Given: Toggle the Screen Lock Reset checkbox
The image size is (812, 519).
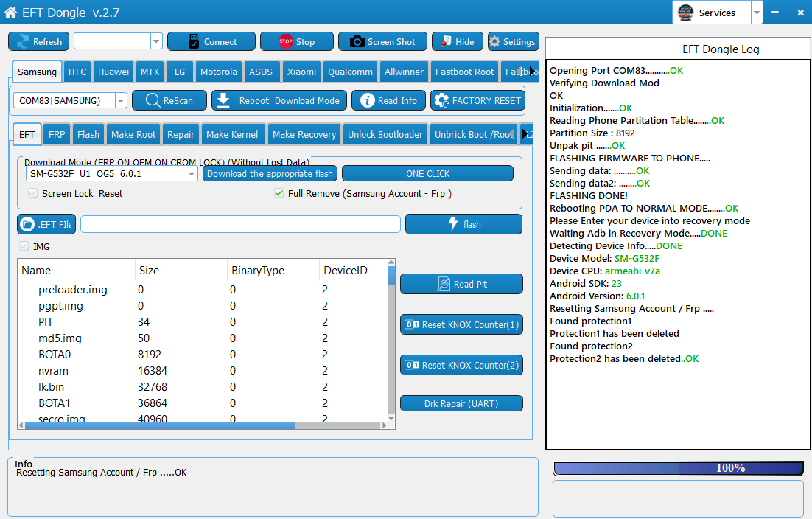Looking at the screenshot, I should click(x=33, y=193).
